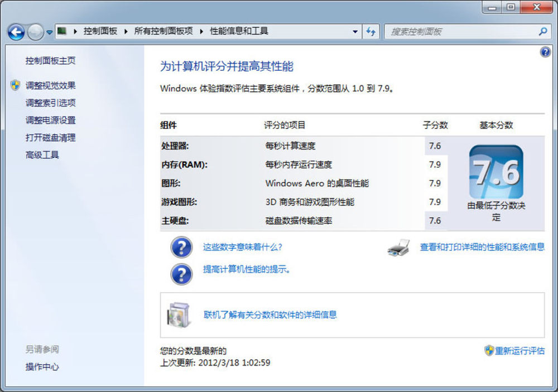Close the Performance Information window

537,7
